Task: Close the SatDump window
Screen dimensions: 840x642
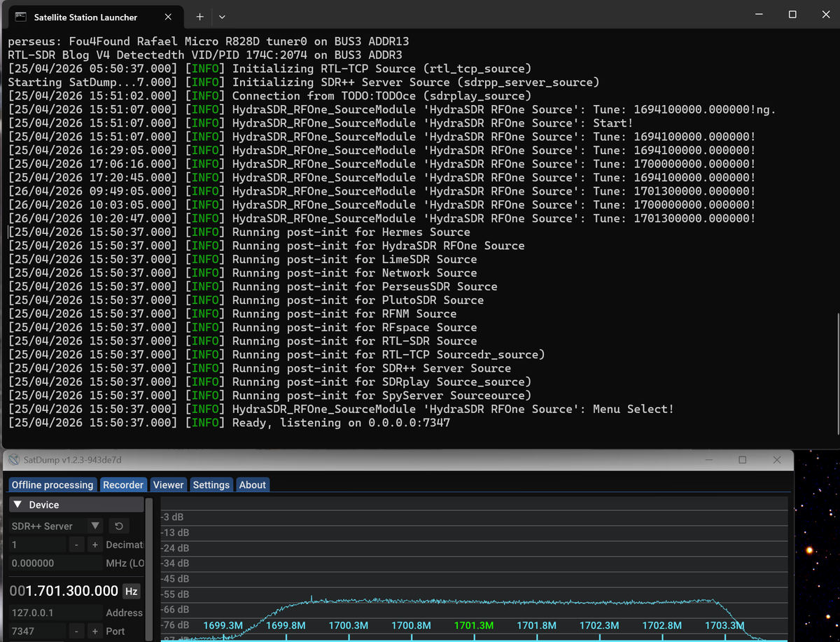Action: tap(777, 460)
